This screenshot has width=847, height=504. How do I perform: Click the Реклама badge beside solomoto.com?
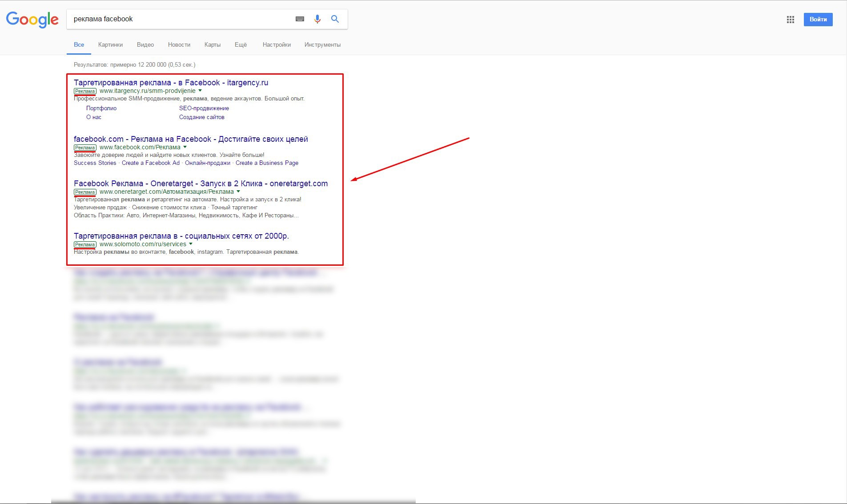[85, 244]
